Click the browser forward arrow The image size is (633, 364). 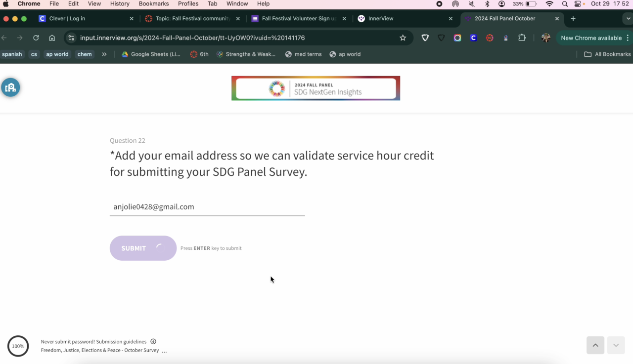[20, 38]
